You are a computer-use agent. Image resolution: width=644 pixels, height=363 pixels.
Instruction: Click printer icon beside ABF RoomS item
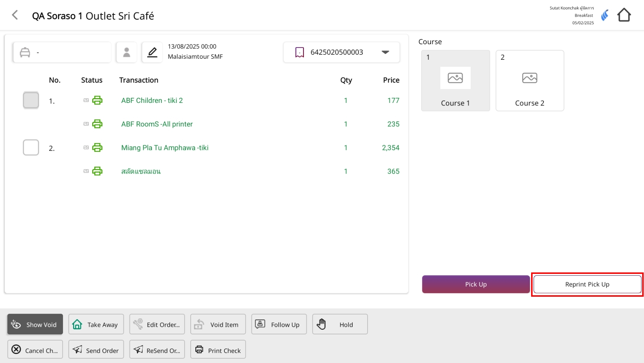[97, 124]
